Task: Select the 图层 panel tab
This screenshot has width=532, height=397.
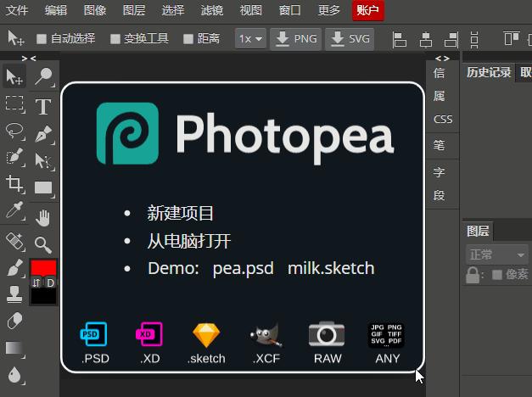Action: point(478,231)
